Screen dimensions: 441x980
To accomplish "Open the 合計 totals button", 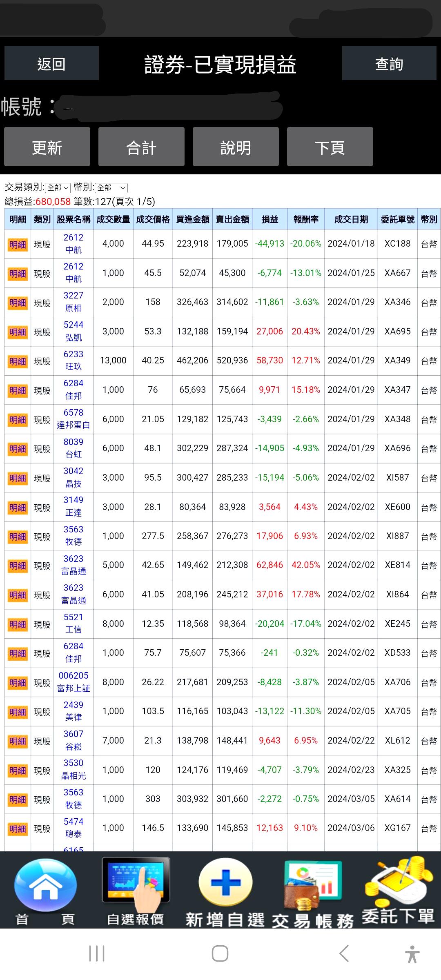I will click(141, 147).
